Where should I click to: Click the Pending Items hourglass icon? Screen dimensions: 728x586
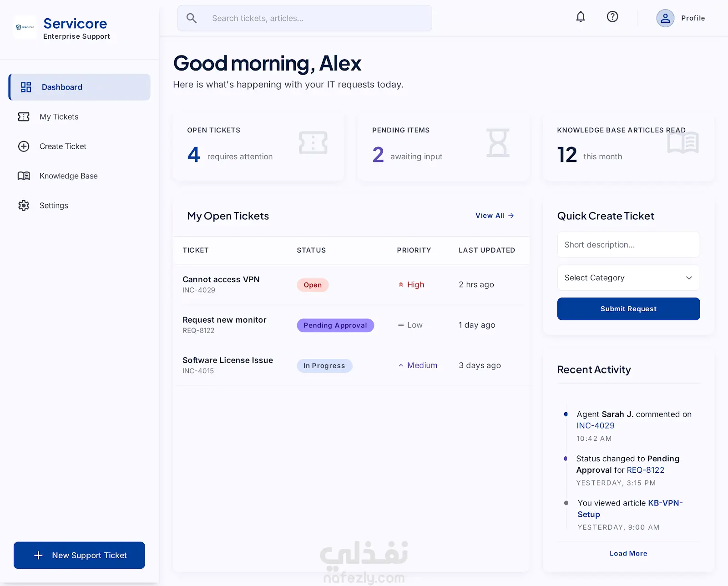pyautogui.click(x=498, y=143)
